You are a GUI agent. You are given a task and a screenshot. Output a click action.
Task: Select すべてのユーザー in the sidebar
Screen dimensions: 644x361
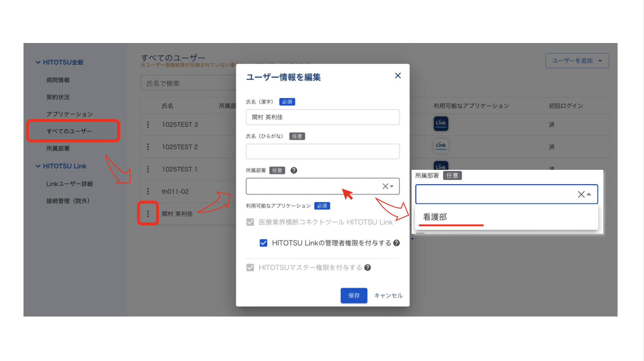(x=69, y=131)
